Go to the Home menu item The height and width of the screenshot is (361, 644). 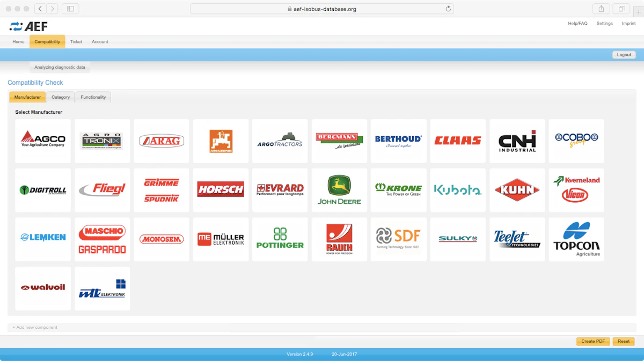click(18, 42)
